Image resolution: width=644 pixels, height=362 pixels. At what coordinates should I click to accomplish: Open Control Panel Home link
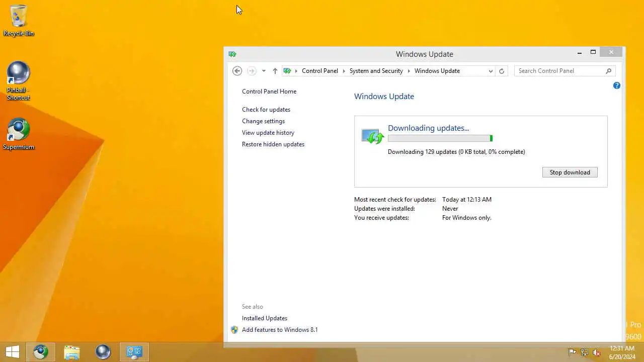click(x=269, y=92)
